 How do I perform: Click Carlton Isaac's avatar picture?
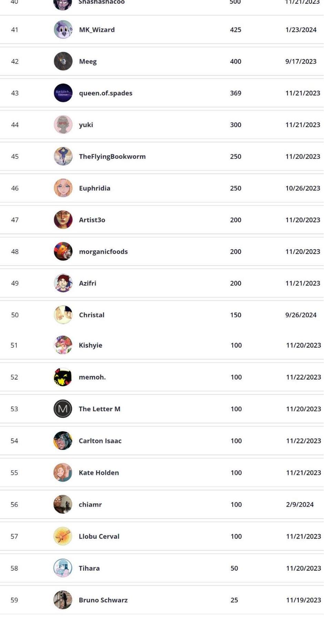(x=63, y=441)
